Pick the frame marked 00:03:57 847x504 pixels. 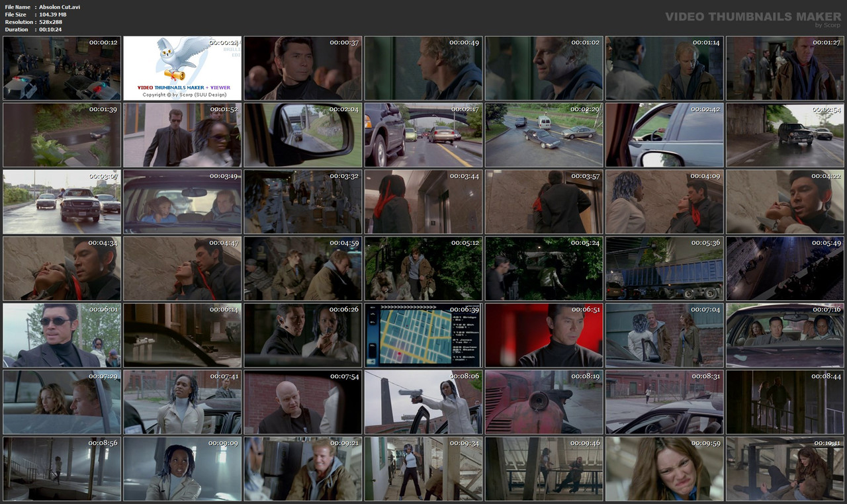pyautogui.click(x=544, y=202)
